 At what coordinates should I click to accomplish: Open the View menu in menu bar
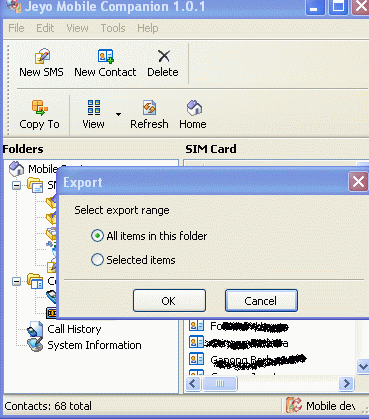pos(77,28)
